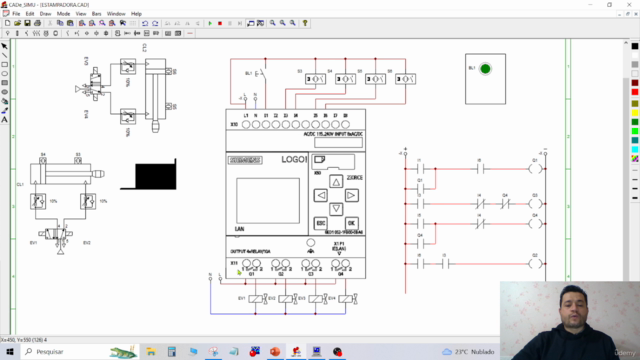640x360 pixels.
Task: Click the S3 sensor symbol in the wiring
Action: click(315, 79)
